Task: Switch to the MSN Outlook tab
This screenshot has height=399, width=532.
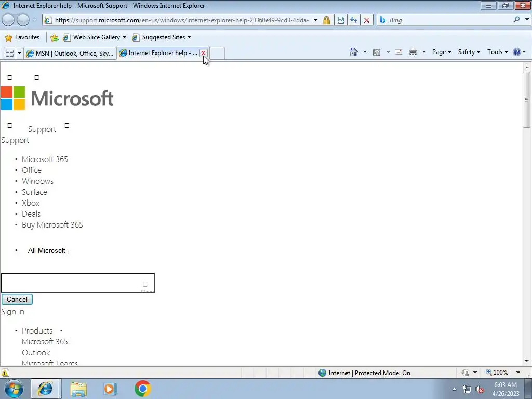Action: [70, 54]
